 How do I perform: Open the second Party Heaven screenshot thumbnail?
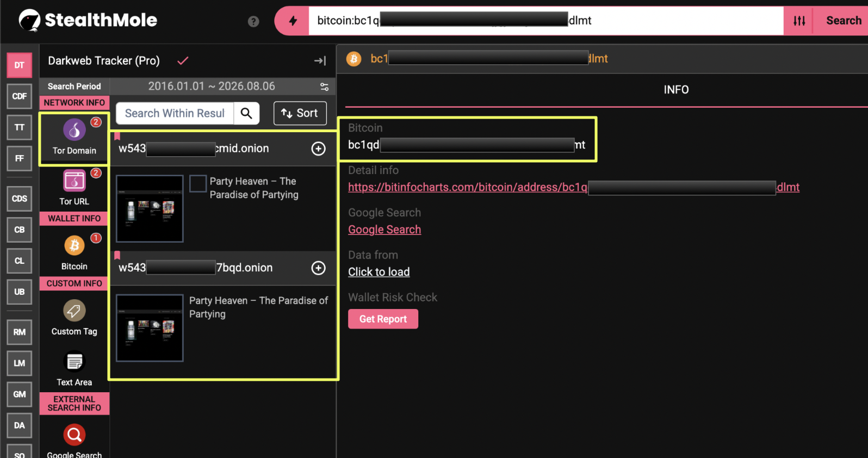[x=150, y=328]
